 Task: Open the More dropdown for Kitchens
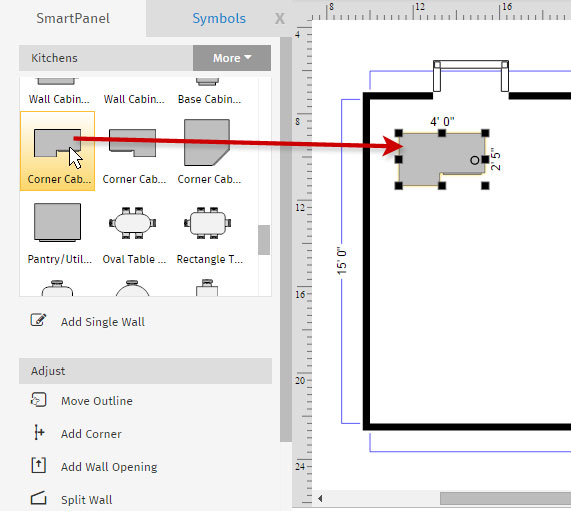[x=232, y=58]
